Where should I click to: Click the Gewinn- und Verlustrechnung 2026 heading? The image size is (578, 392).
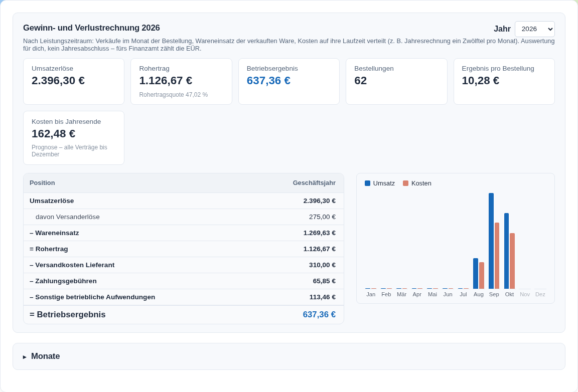click(91, 28)
